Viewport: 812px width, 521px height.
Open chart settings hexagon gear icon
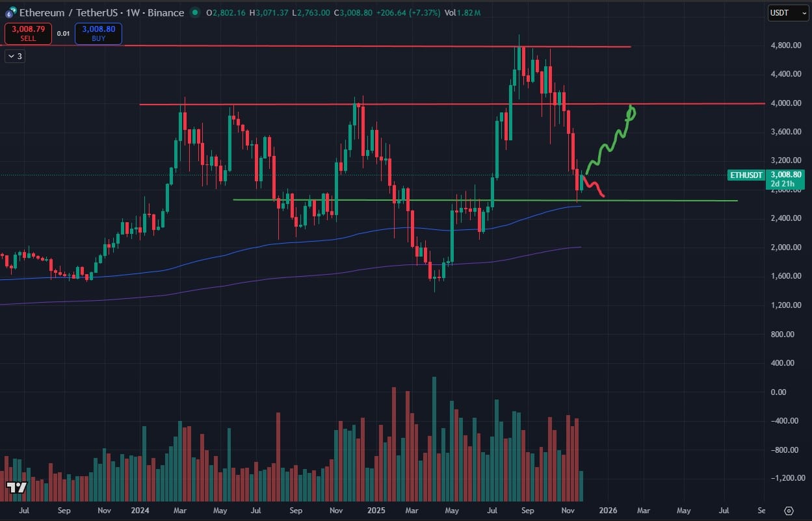point(789,511)
